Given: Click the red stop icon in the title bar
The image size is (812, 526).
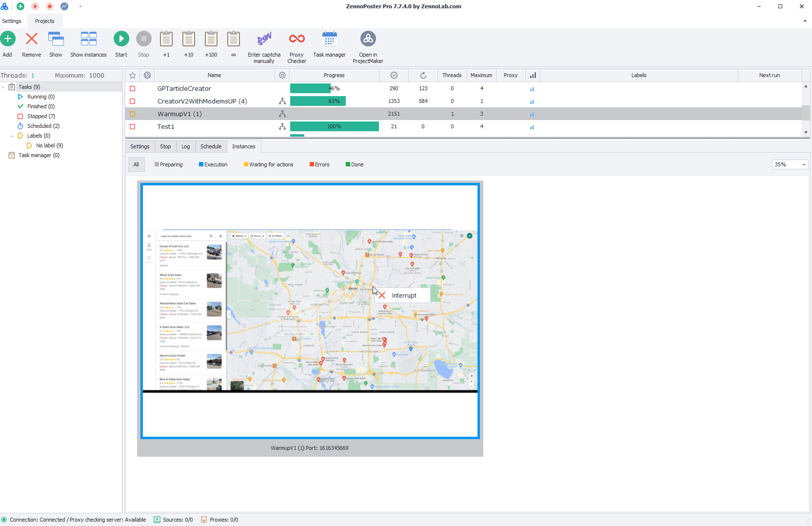Looking at the screenshot, I should (50, 6).
